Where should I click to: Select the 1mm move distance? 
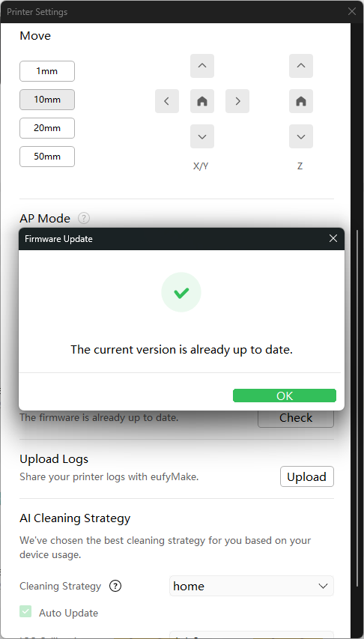coord(47,71)
